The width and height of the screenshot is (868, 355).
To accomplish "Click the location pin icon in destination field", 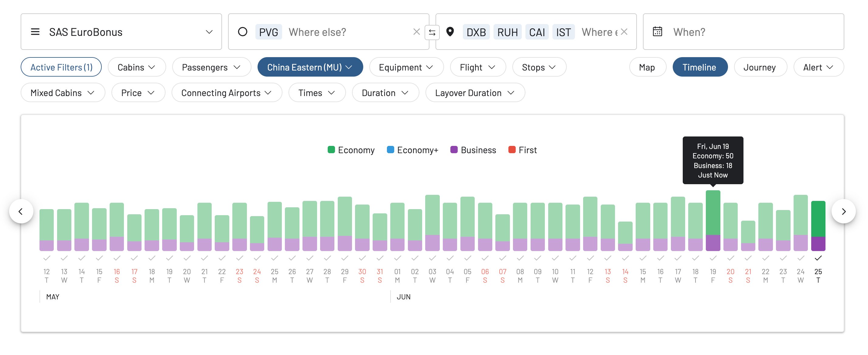I will coord(450,32).
